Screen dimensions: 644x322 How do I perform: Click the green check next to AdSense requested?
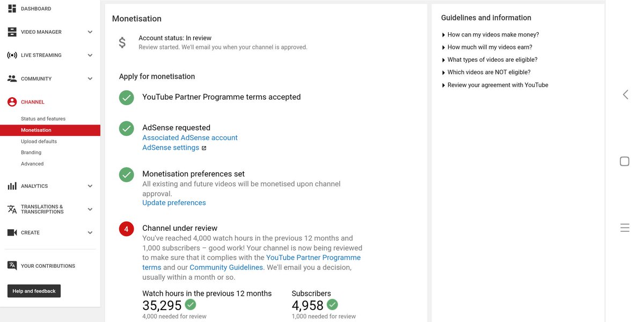click(x=127, y=128)
